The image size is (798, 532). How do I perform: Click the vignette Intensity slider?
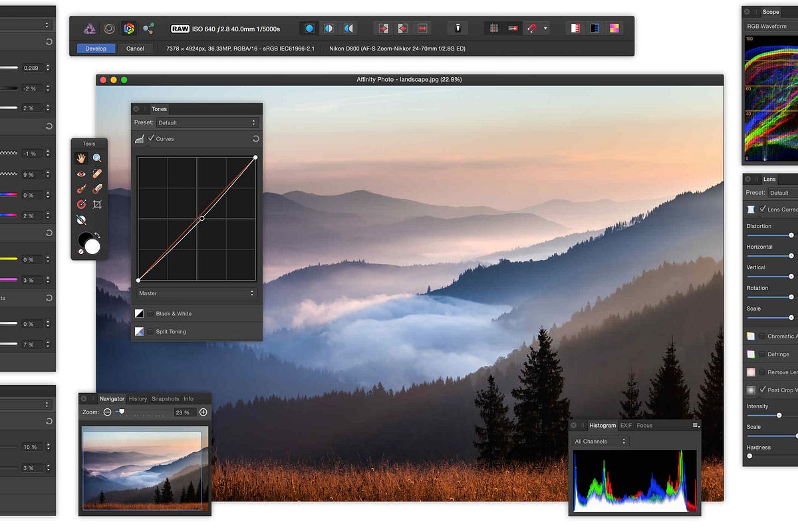coord(771,415)
